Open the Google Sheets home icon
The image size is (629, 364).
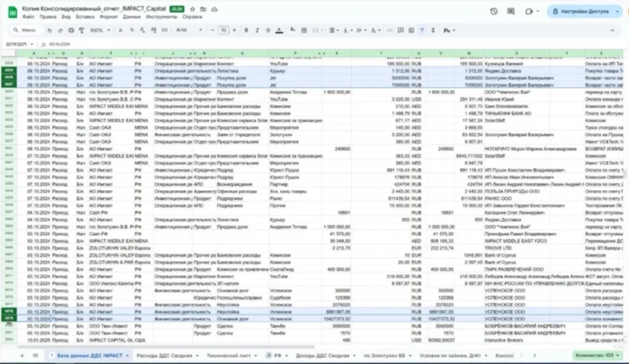[x=13, y=12]
